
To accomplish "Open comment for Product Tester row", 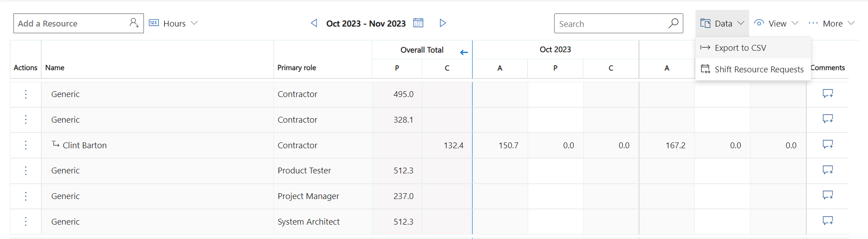I will coord(828,170).
